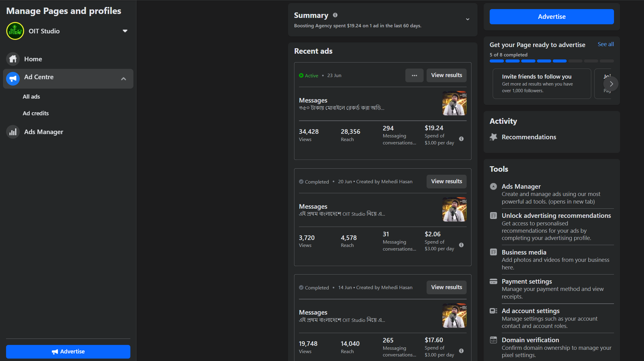Click View results for 20 Jun ad

coord(446,181)
